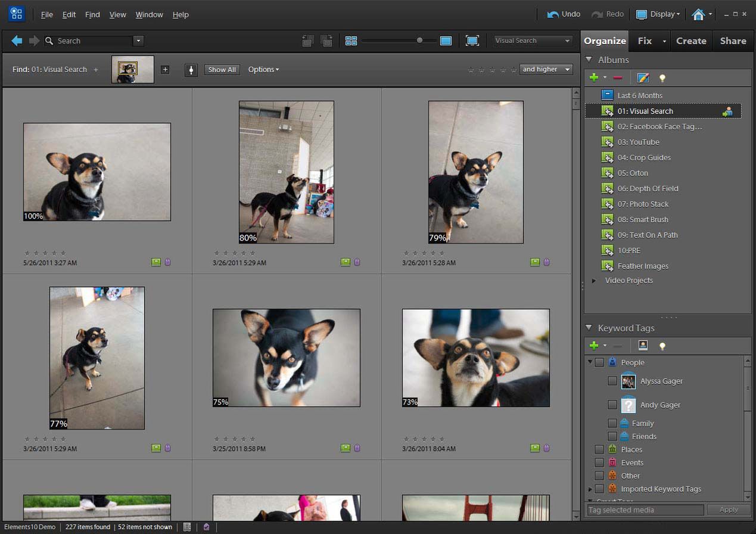The width and height of the screenshot is (756, 534).
Task: Select the 03: YouTube album
Action: [638, 142]
